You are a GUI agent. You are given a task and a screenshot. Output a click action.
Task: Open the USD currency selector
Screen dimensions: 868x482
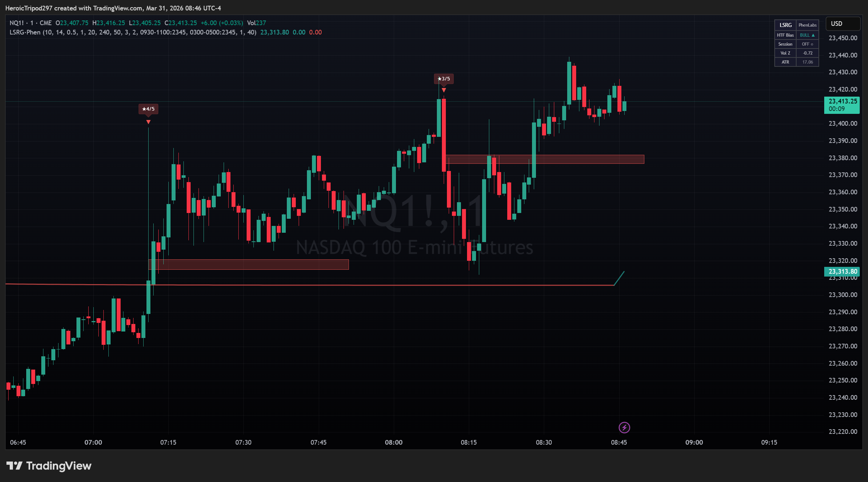(x=843, y=24)
